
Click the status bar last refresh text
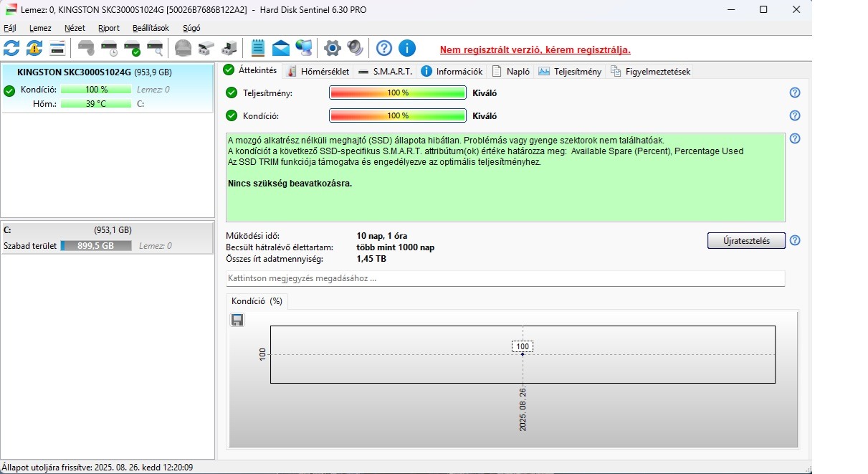tap(97, 467)
